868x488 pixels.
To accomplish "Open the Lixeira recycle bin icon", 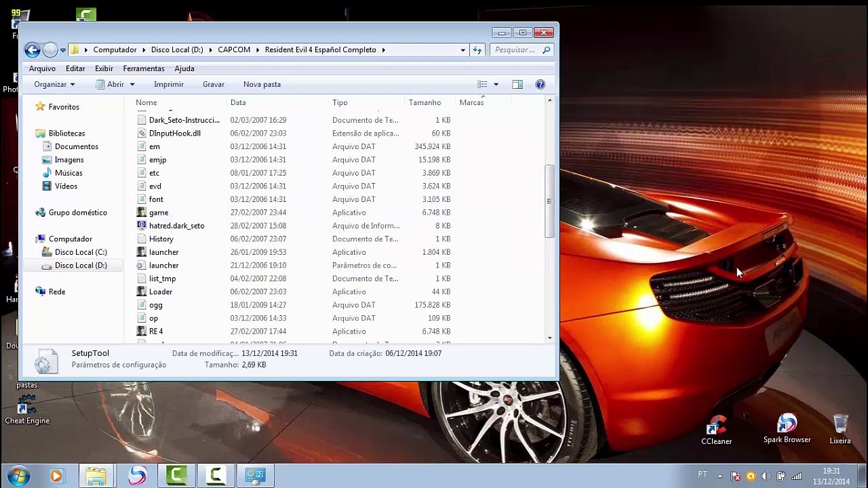I will tap(840, 429).
